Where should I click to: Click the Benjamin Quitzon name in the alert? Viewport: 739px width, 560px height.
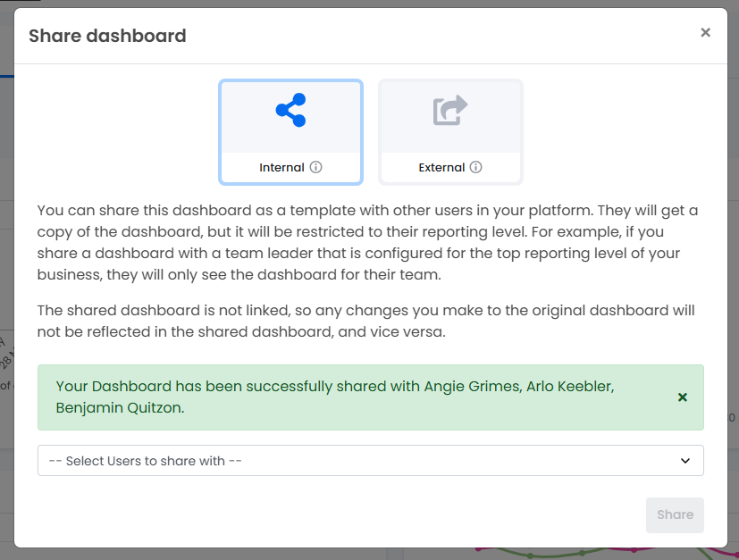point(119,407)
